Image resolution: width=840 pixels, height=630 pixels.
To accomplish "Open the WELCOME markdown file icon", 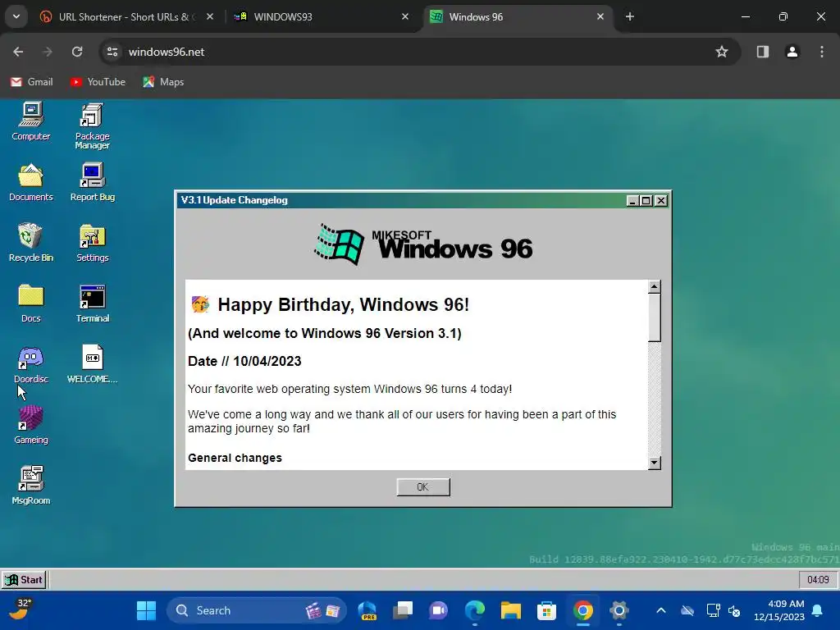I will 92,364.
